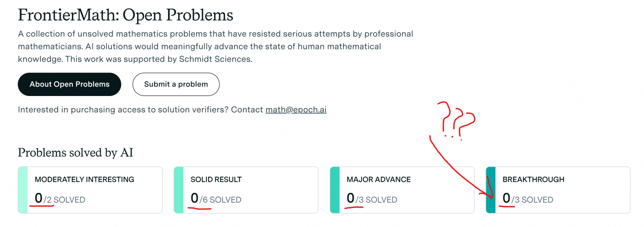Screen dimensions: 644x227
Task: Select the MODERATELY INTERESTING card title
Action: click(x=84, y=180)
